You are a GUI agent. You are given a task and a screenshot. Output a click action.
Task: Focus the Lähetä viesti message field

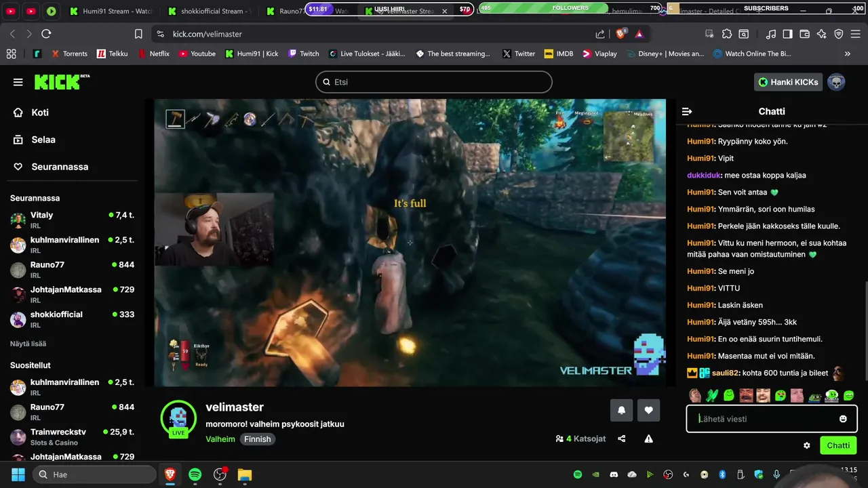pyautogui.click(x=772, y=419)
